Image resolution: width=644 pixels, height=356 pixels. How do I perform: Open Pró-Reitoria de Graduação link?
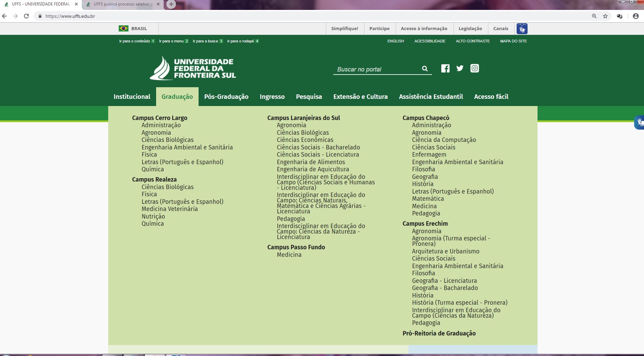tap(439, 333)
